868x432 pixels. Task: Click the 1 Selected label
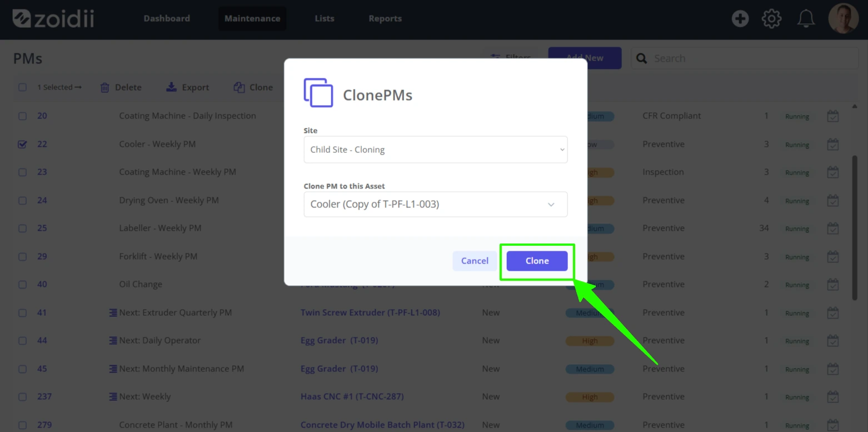[59, 87]
